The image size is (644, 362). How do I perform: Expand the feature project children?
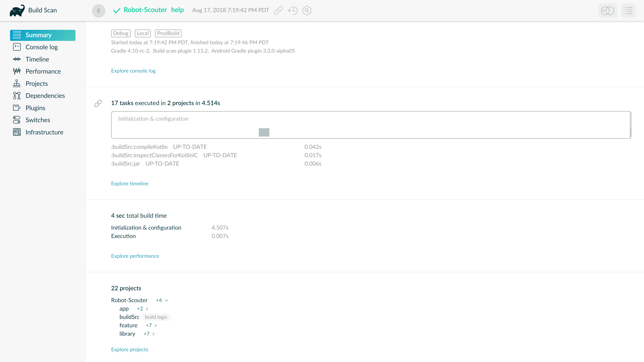(x=155, y=325)
